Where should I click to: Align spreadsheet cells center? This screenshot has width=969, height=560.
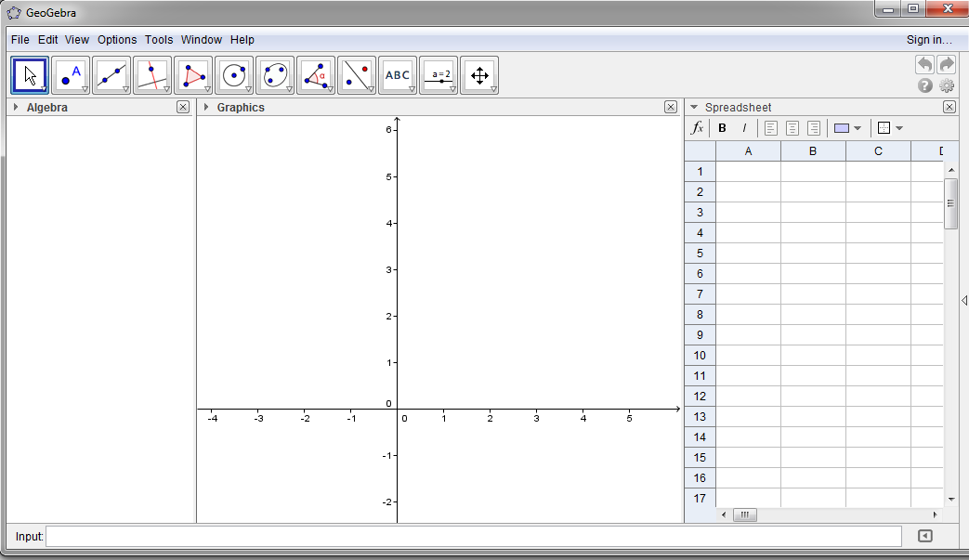792,128
